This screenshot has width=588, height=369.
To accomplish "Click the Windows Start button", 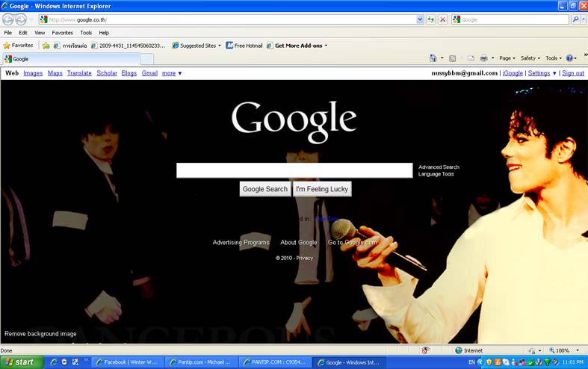I will [x=22, y=362].
